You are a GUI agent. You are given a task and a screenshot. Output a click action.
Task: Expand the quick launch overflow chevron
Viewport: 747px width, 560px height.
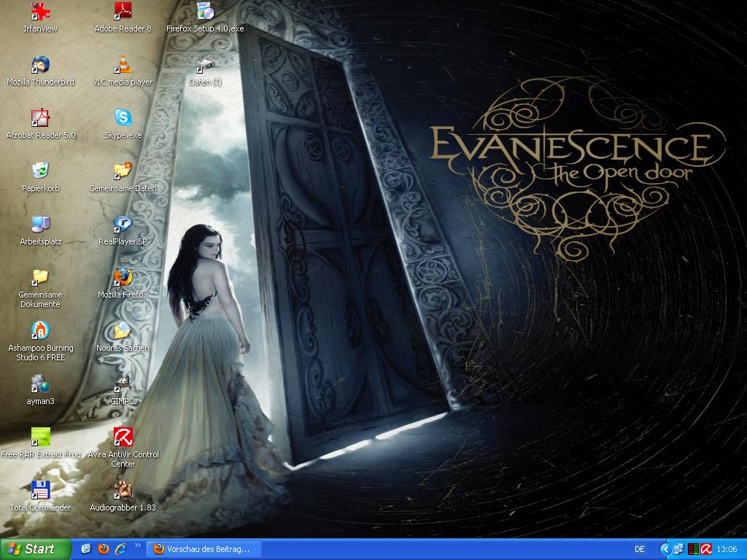[x=138, y=545]
